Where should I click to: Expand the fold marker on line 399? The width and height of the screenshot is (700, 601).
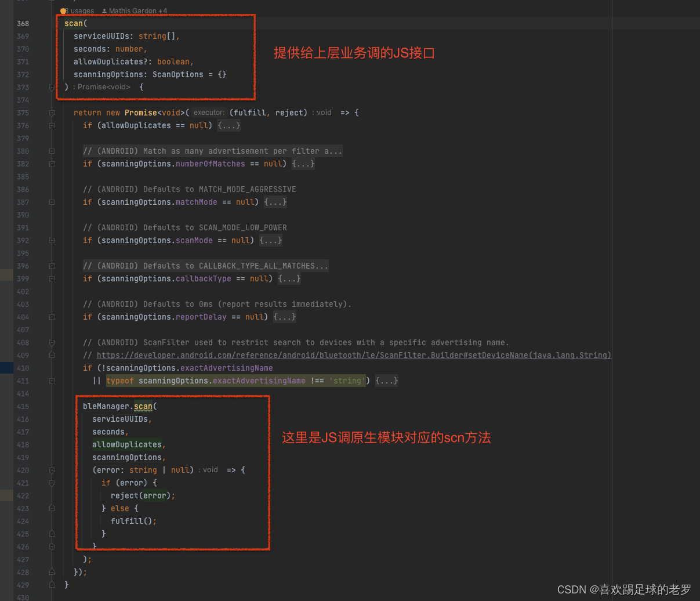[52, 279]
